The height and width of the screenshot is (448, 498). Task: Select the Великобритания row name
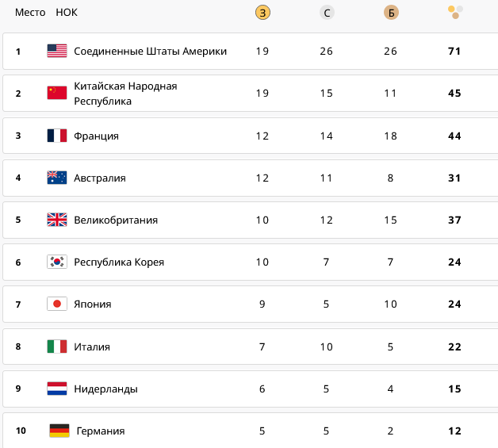pos(116,220)
